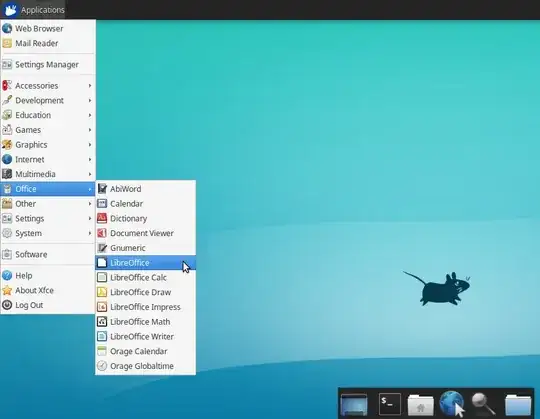Viewport: 540px width, 419px height.
Task: Expand the Other submenu arrow
Action: (90, 203)
